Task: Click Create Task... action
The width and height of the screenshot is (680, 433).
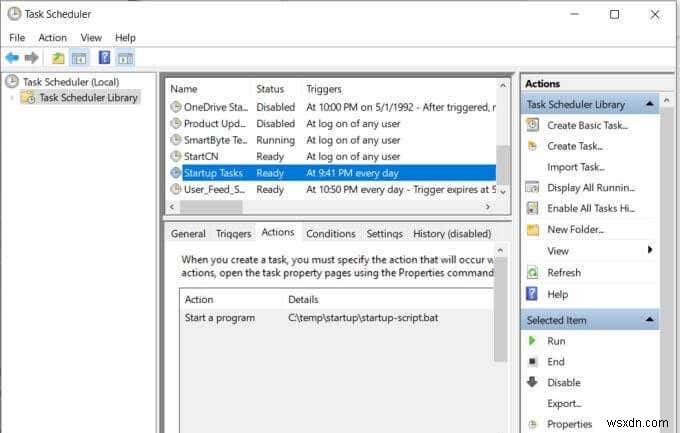Action: (x=575, y=146)
